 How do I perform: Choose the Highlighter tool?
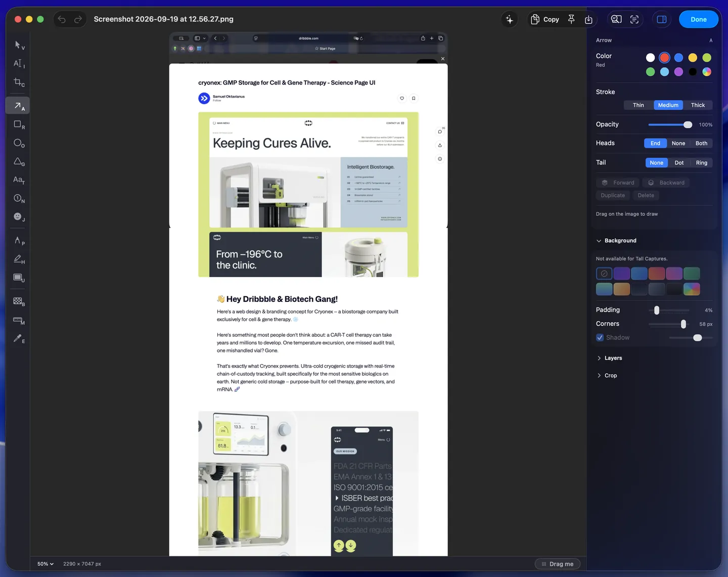tap(19, 259)
